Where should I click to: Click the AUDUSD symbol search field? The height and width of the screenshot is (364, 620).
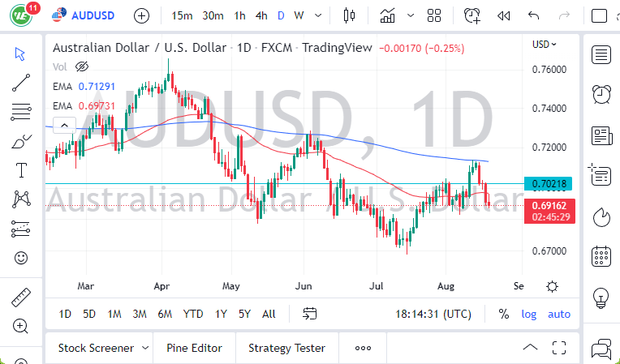coord(93,15)
